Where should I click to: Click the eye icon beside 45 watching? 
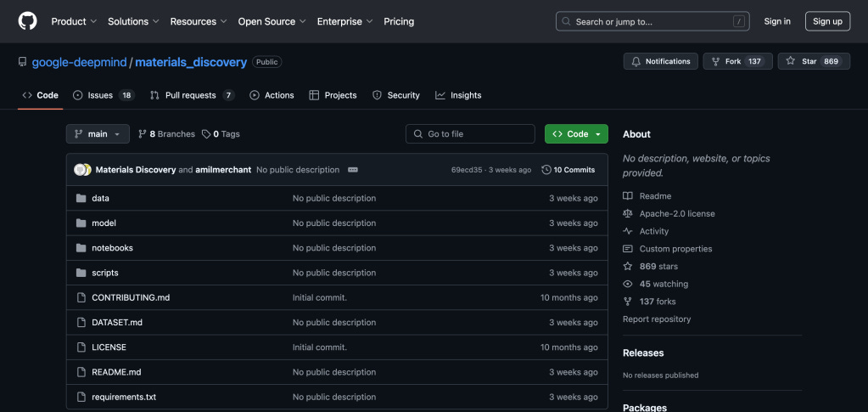[x=628, y=284]
